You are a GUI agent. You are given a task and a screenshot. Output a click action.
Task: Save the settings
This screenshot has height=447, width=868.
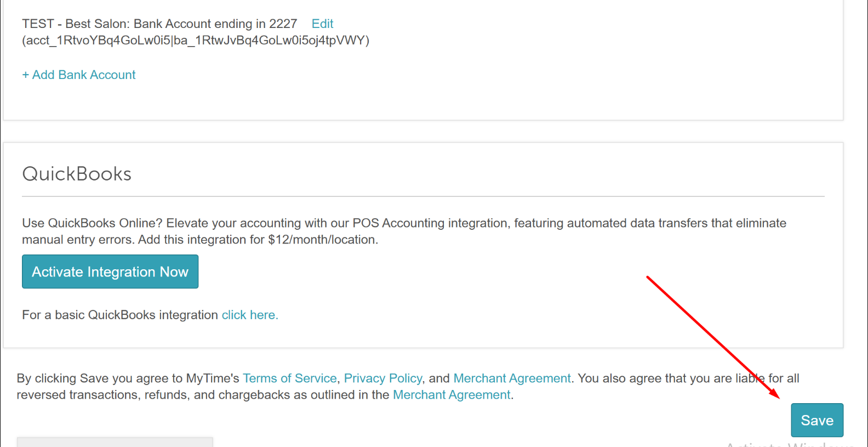(x=817, y=420)
